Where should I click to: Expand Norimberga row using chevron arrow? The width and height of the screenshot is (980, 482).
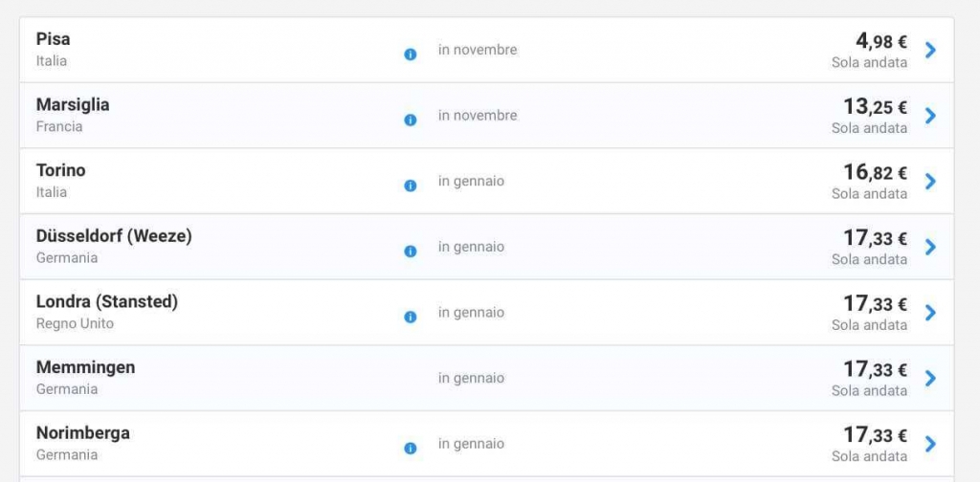click(930, 444)
